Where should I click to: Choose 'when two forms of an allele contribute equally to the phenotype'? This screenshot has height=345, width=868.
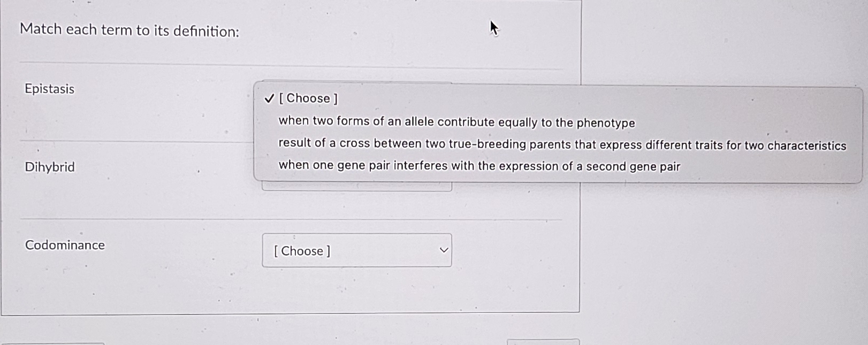click(x=456, y=122)
